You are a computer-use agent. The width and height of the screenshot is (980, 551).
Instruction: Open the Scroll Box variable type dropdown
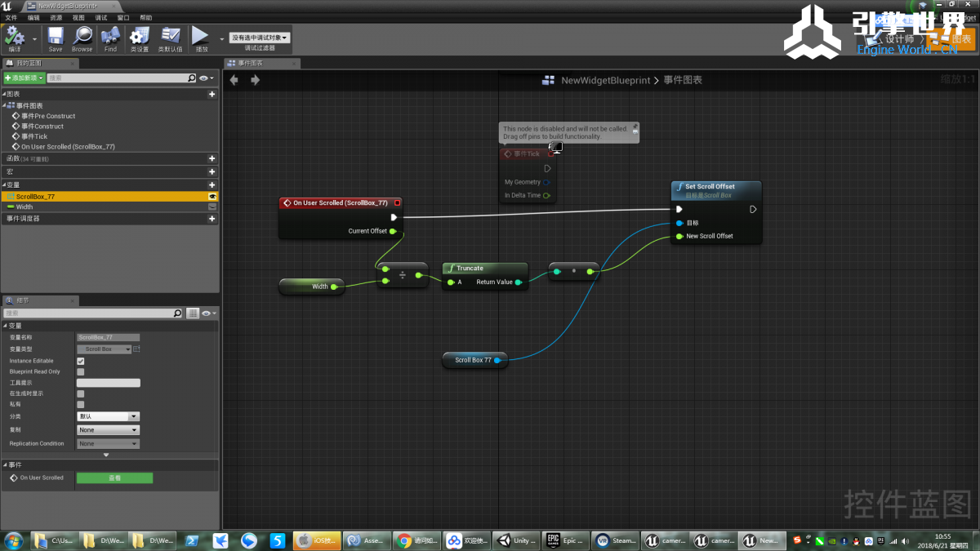[x=104, y=349]
